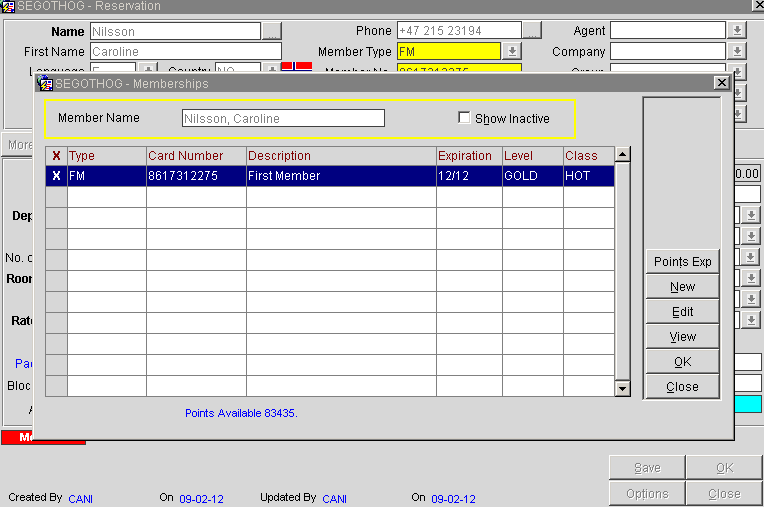Click Phone lookup button in Reservation window
Screen dimensions: 764x507
[532, 30]
